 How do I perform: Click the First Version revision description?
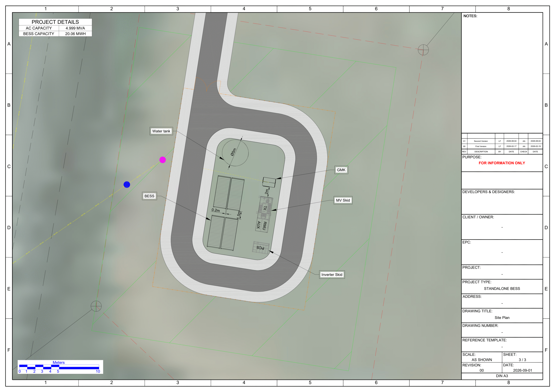pos(481,146)
